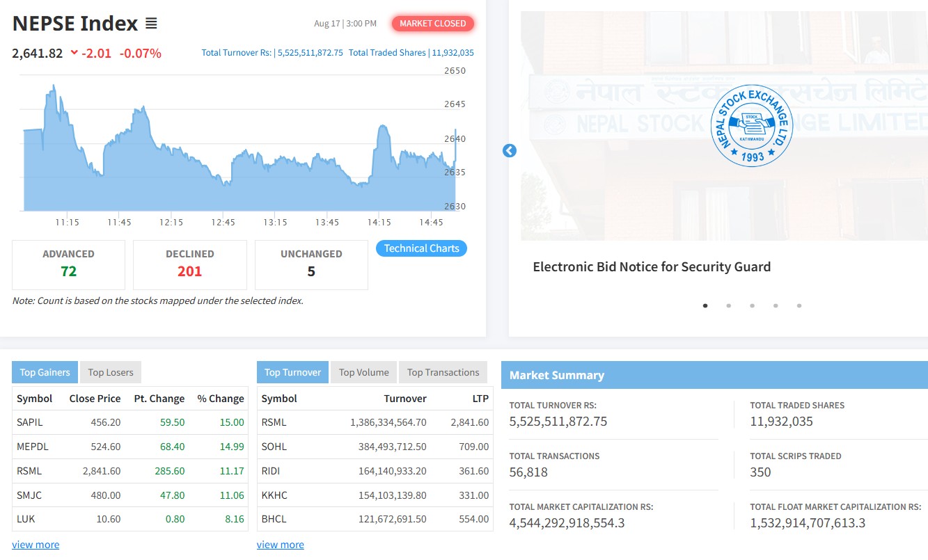Click view more under Top Gainers
Image resolution: width=928 pixels, height=560 pixels.
[x=36, y=545]
